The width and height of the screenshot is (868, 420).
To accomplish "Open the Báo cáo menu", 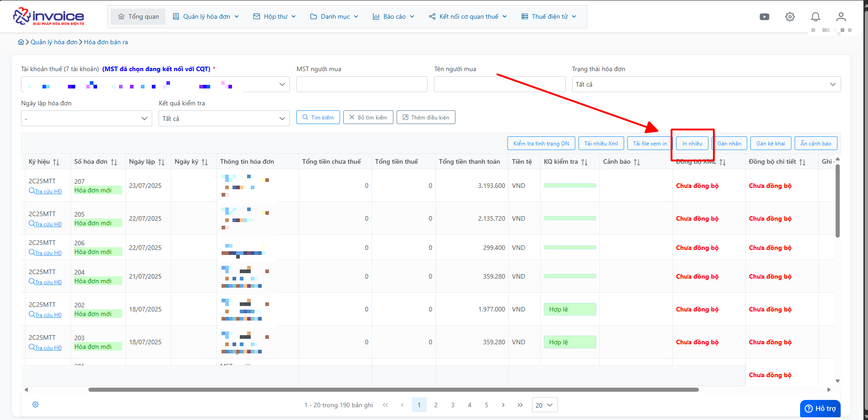I will (393, 17).
